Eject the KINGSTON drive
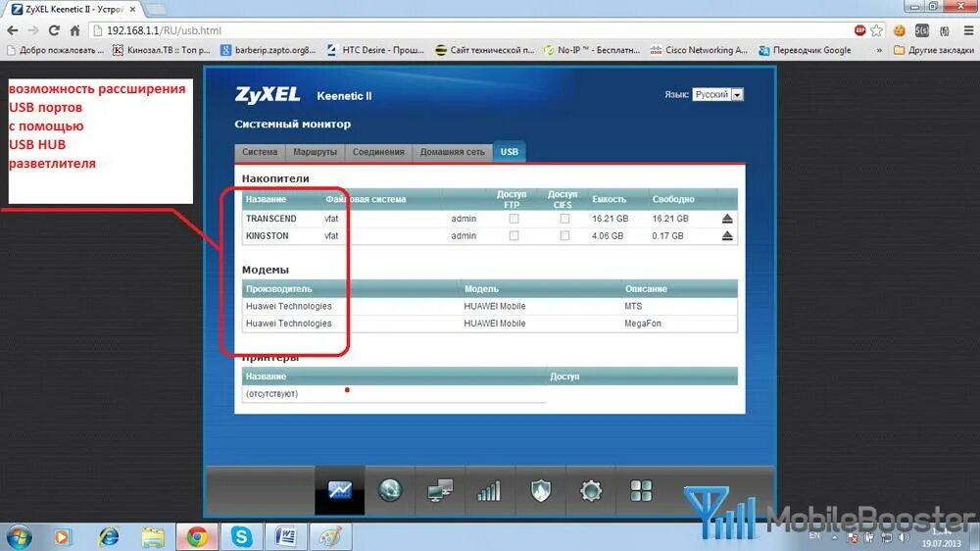 pos(727,235)
